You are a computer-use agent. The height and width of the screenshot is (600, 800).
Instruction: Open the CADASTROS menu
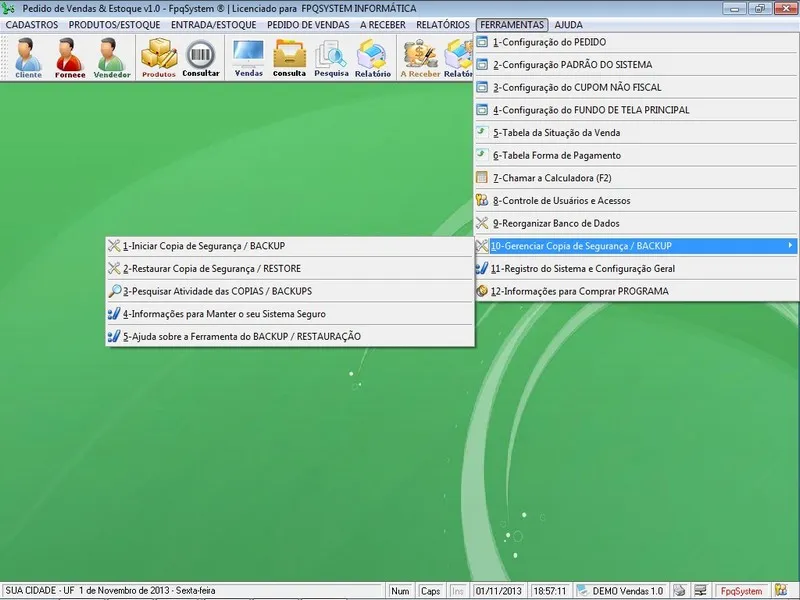click(32, 24)
